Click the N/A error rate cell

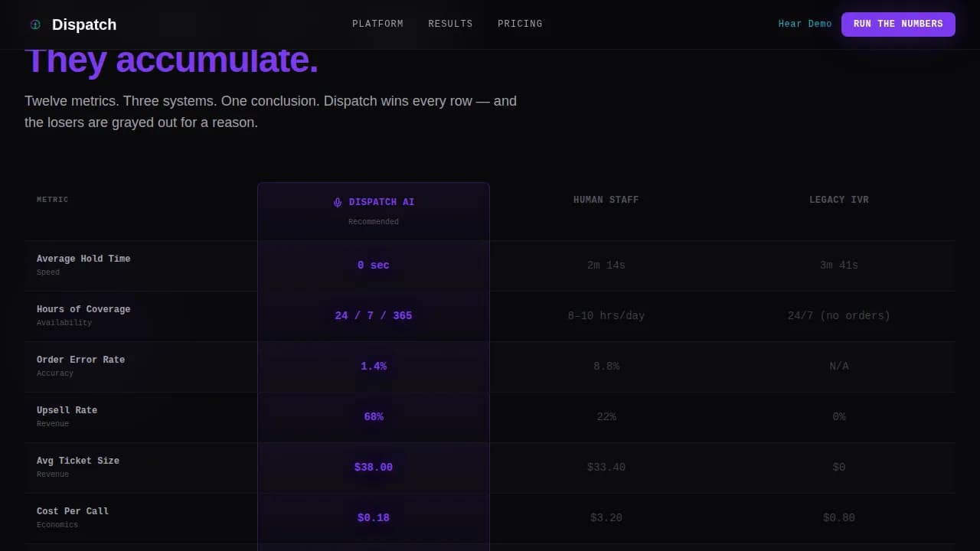click(x=839, y=367)
